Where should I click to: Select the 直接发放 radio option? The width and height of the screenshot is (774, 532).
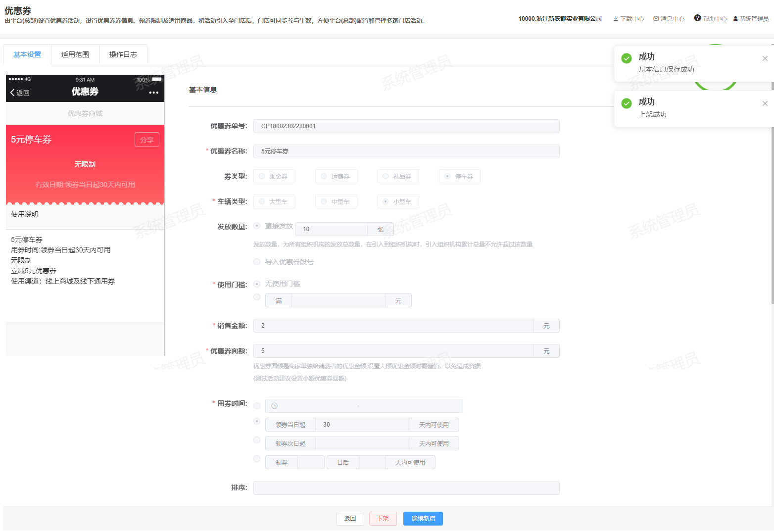[x=257, y=226]
